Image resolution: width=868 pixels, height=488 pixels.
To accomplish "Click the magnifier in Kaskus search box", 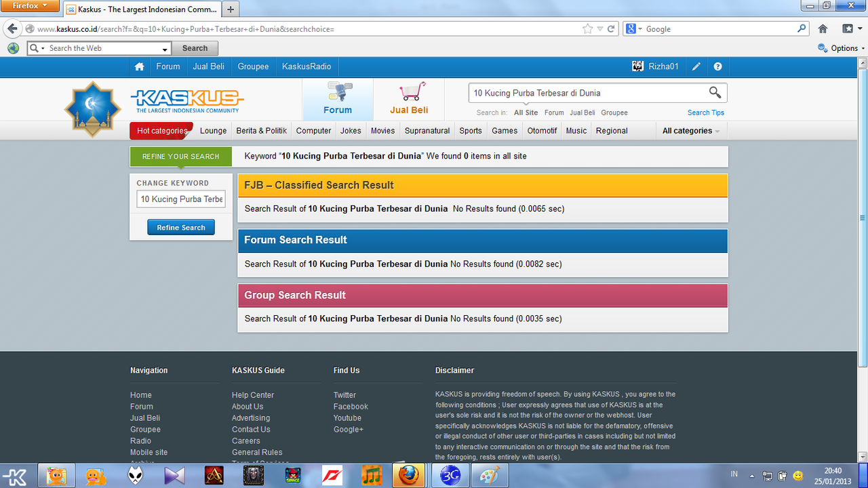I will pyautogui.click(x=715, y=92).
